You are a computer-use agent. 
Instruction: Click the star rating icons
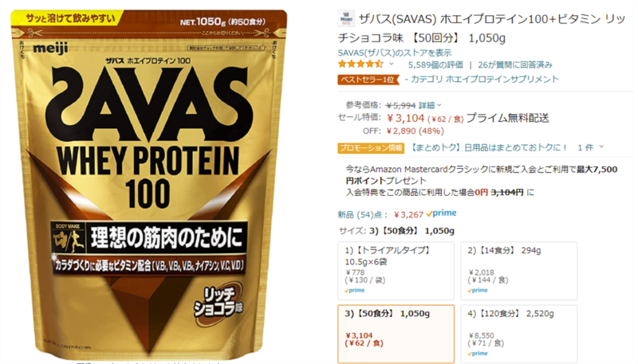pyautogui.click(x=360, y=64)
